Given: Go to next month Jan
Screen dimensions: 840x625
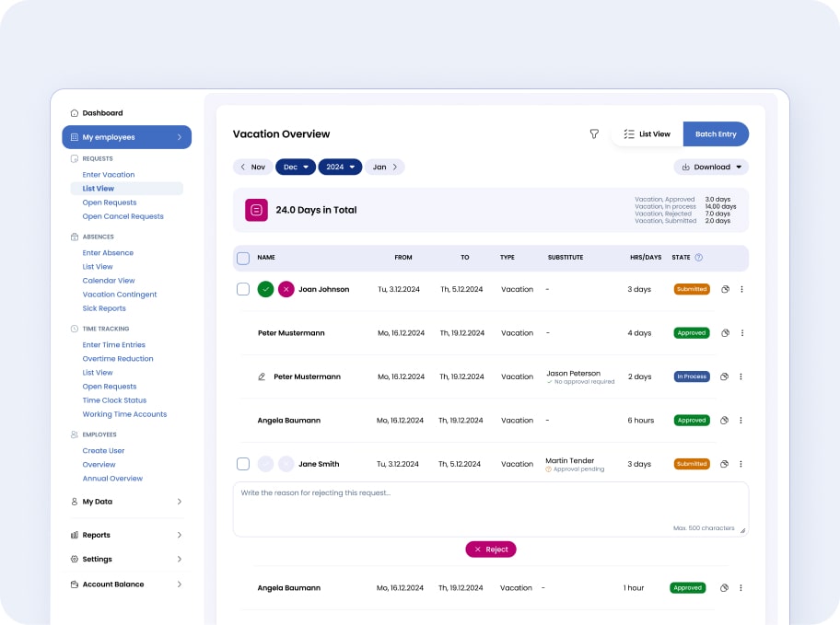Looking at the screenshot, I should 385,167.
